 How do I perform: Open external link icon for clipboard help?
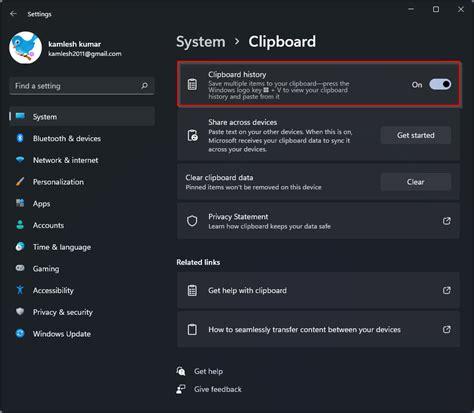pyautogui.click(x=447, y=290)
